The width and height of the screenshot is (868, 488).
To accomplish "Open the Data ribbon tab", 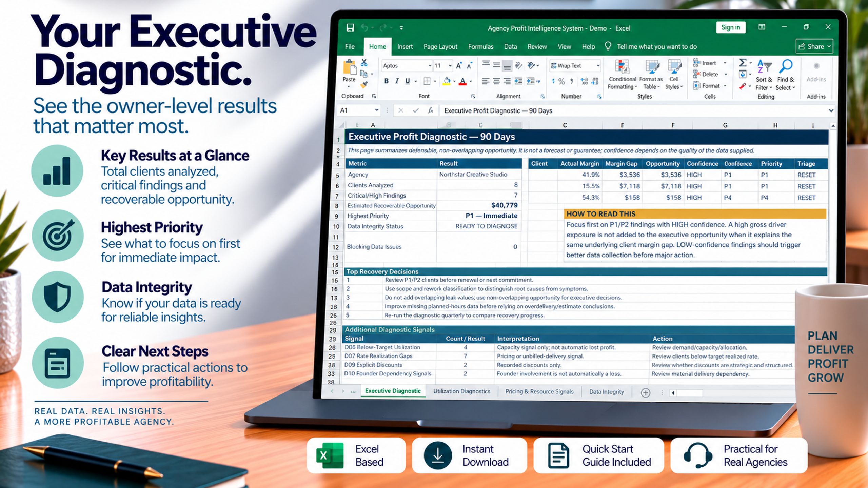I will click(510, 47).
